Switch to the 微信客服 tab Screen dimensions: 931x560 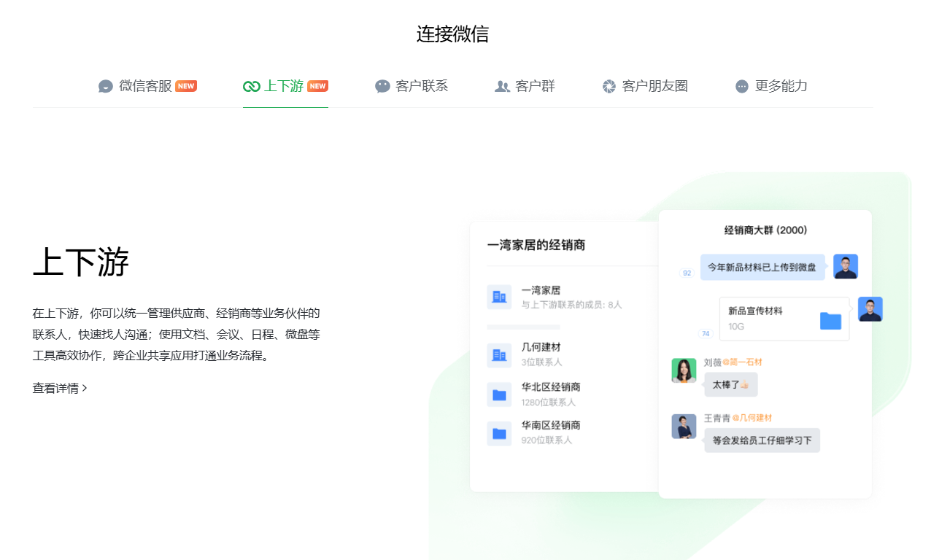pos(147,86)
